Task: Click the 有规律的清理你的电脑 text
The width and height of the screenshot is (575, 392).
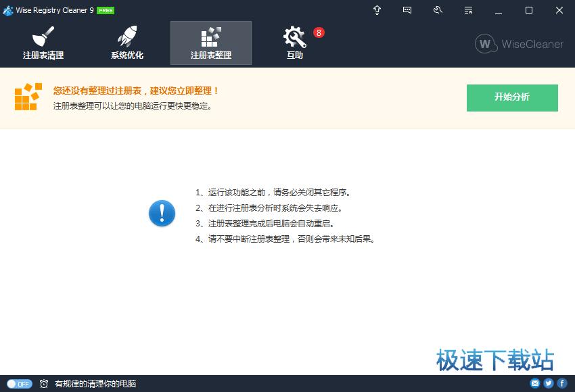Action: pyautogui.click(x=95, y=384)
